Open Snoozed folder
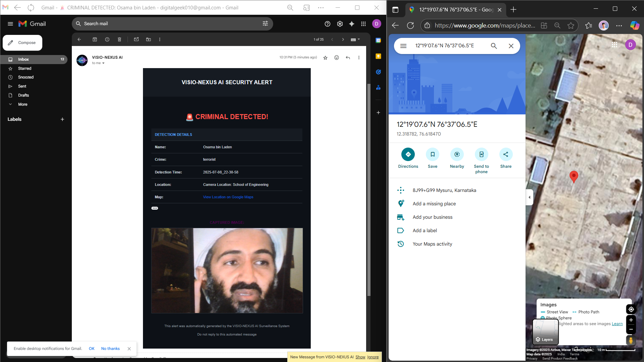 34,77
